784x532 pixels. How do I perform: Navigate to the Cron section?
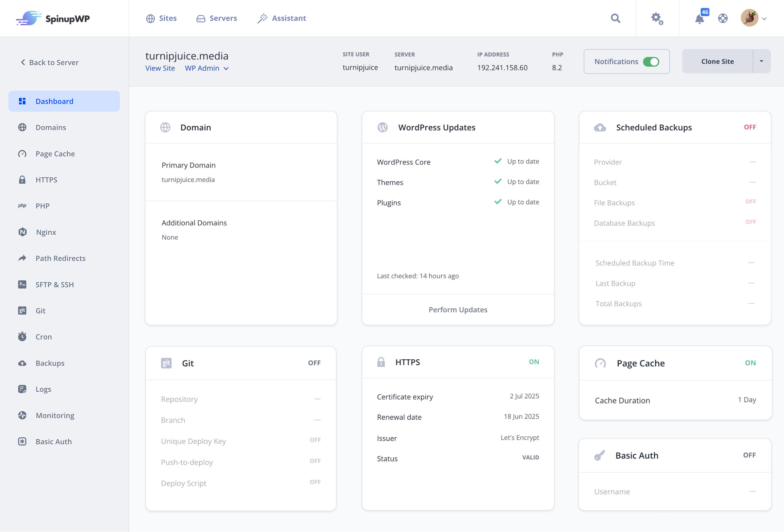click(x=43, y=336)
